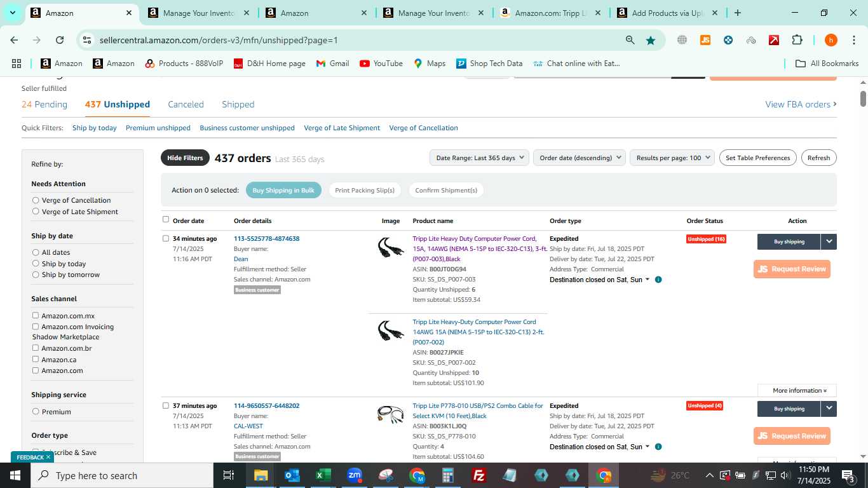The height and width of the screenshot is (488, 868).
Task: Switch to the 24 Pending tab
Action: 44,104
